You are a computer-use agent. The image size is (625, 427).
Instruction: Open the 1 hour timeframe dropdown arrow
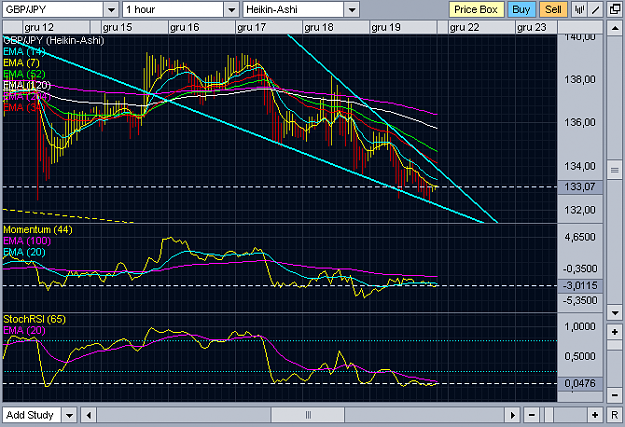point(231,10)
